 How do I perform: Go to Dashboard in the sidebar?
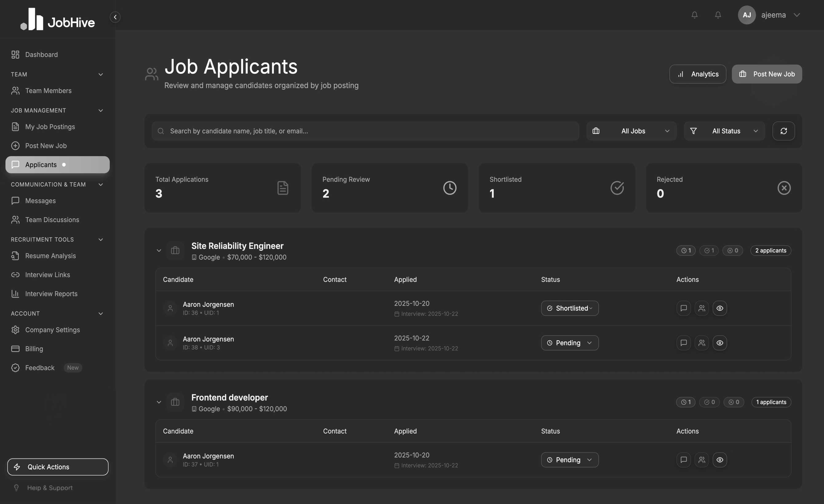[41, 54]
